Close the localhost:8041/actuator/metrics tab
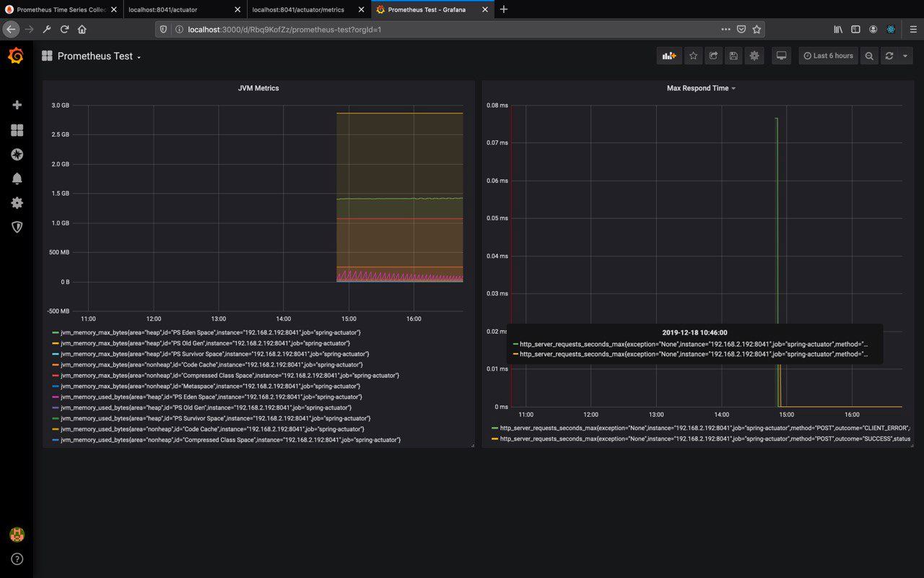924x578 pixels. click(x=362, y=9)
